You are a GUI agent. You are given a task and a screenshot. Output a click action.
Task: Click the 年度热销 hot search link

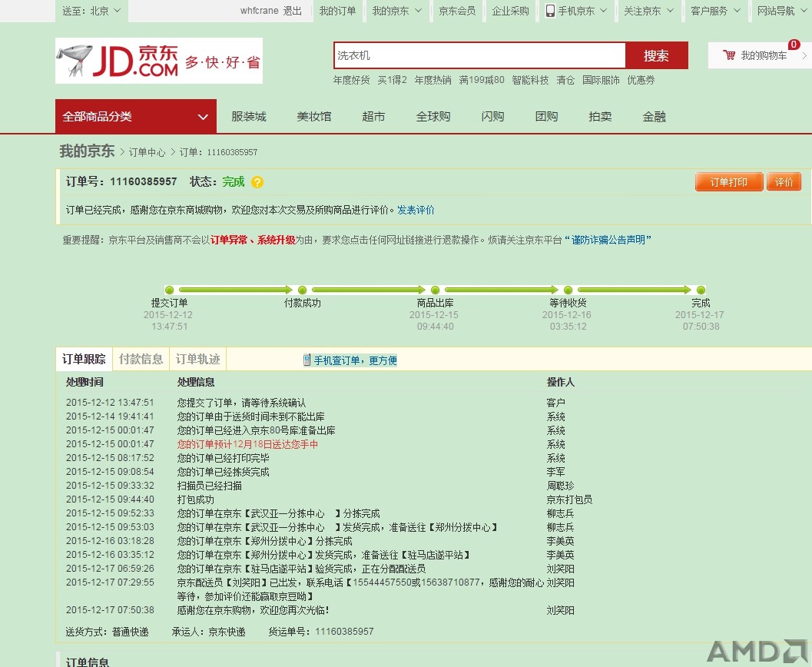point(433,80)
